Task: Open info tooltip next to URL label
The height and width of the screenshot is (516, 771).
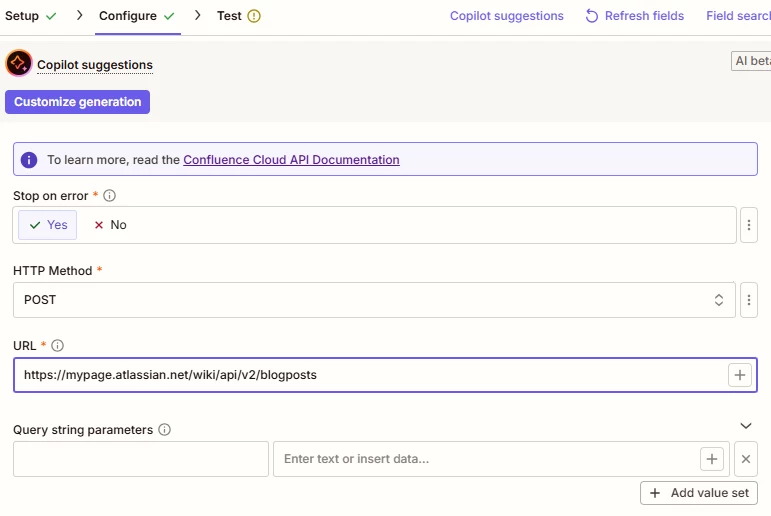Action: point(58,346)
